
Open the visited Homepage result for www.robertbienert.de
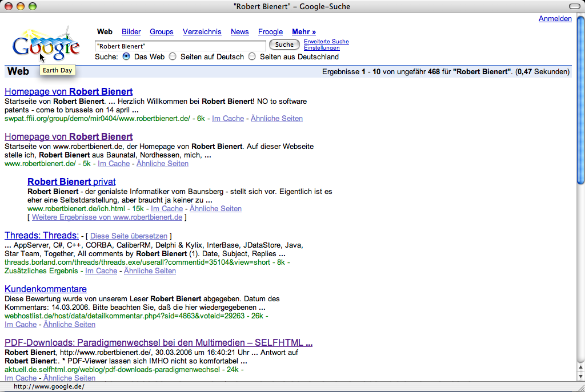69,137
